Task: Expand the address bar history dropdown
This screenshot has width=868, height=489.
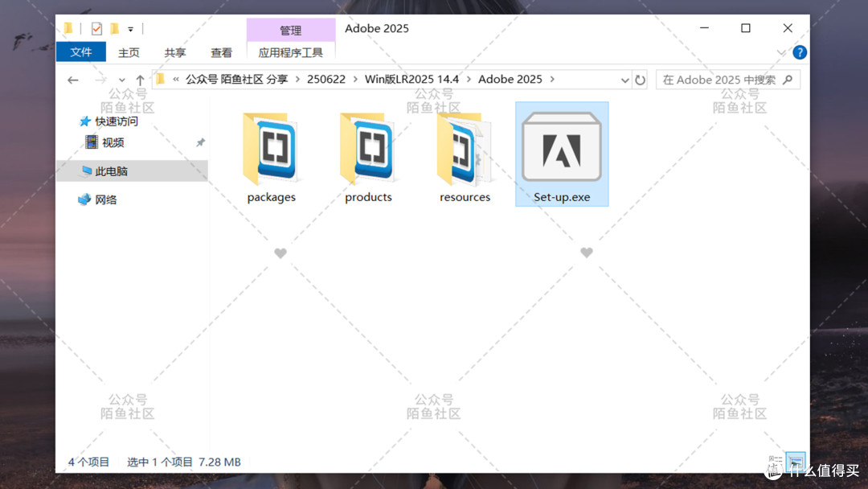Action: [x=624, y=80]
